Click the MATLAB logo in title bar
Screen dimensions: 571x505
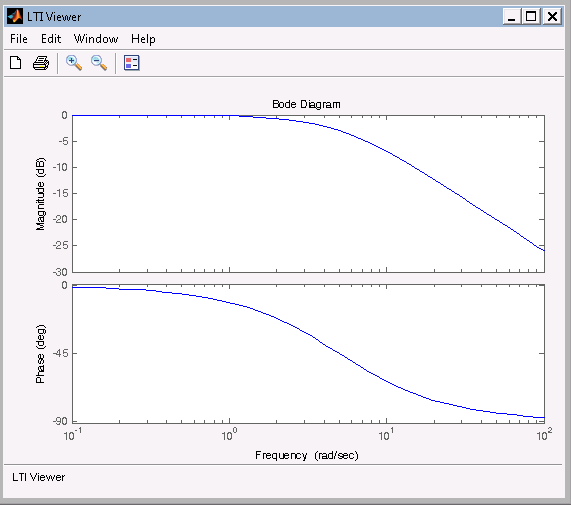tap(15, 16)
